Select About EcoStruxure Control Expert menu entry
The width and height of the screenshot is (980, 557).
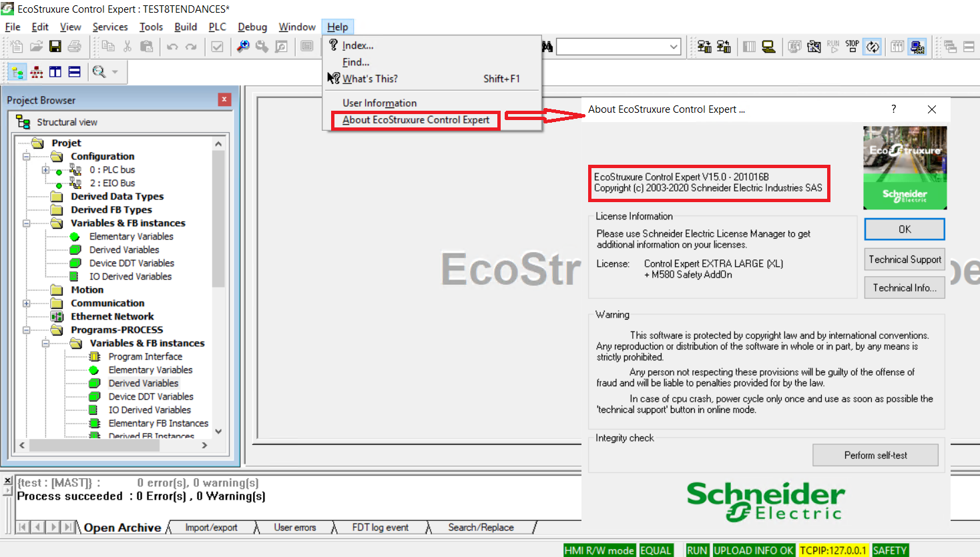pyautogui.click(x=416, y=120)
